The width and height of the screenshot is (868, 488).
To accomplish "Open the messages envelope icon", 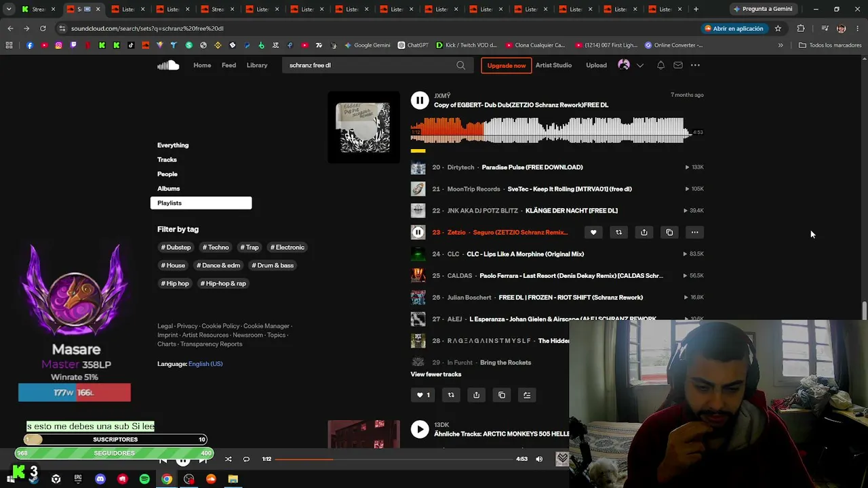I will (678, 65).
